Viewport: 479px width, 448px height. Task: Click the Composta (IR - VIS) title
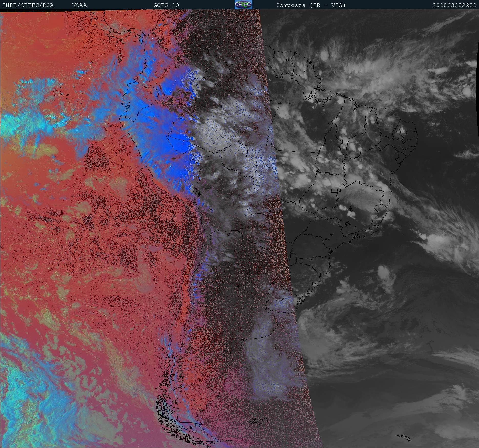point(311,5)
